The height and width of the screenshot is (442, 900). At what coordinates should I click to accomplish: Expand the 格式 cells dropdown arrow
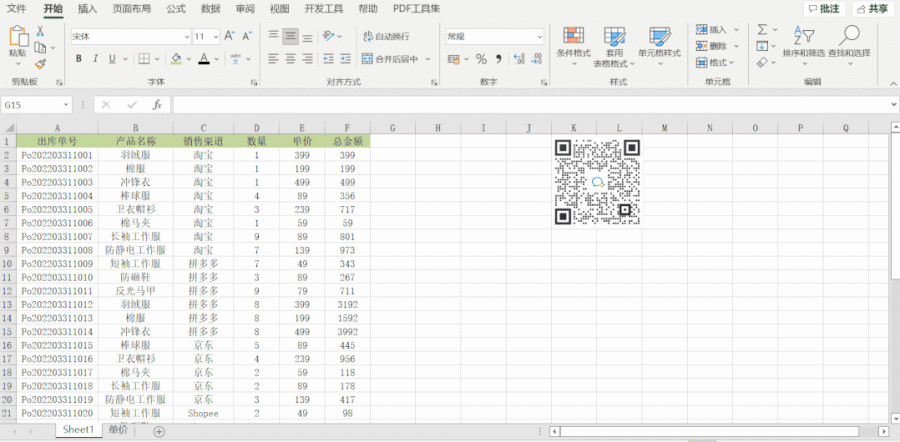click(732, 63)
